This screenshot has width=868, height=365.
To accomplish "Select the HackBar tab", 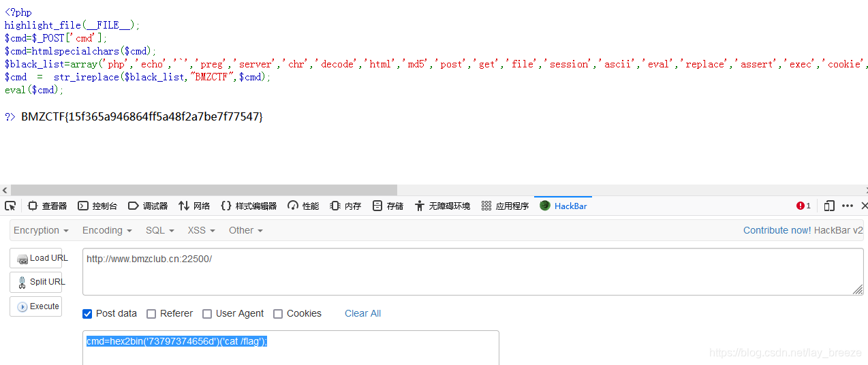I will click(563, 206).
